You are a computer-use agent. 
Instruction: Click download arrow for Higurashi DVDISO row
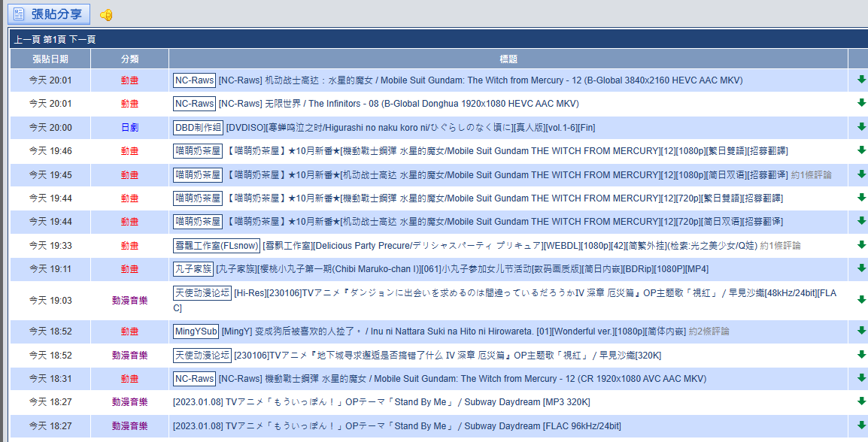pos(861,127)
